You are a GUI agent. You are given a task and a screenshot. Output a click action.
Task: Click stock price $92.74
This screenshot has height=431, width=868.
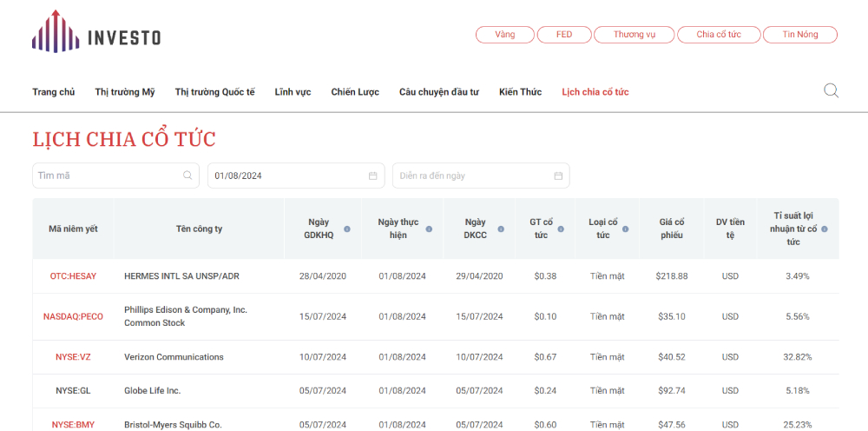(x=672, y=390)
